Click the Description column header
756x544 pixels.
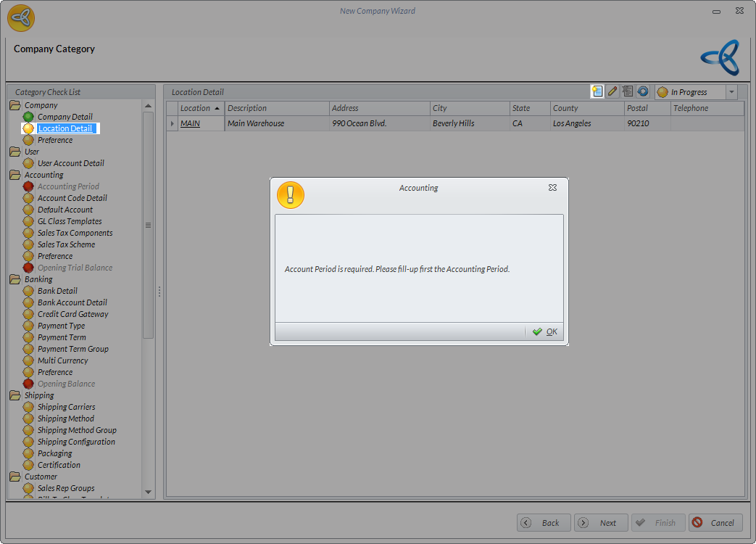pyautogui.click(x=277, y=108)
